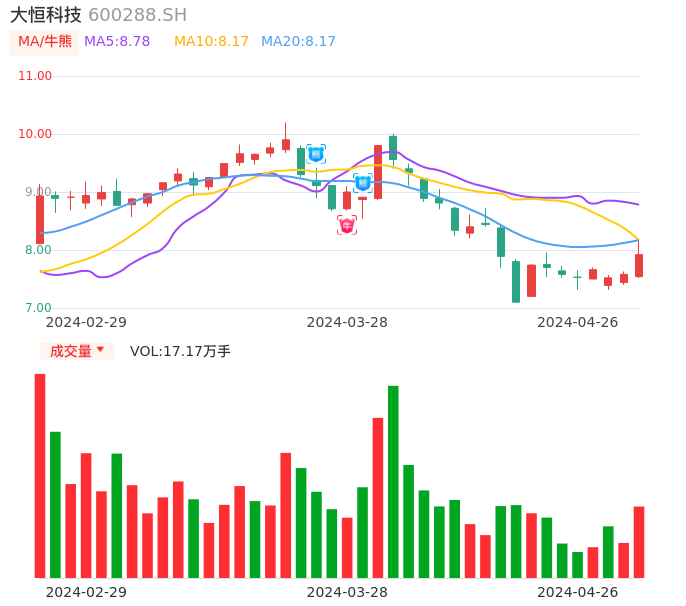Viewport: 686px width, 606px height.
Task: Click the upper blue bear (熊) signal marker
Action: 316,154
